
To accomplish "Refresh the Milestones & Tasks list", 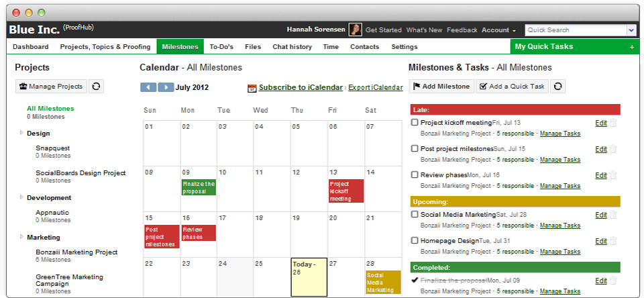I will point(557,86).
